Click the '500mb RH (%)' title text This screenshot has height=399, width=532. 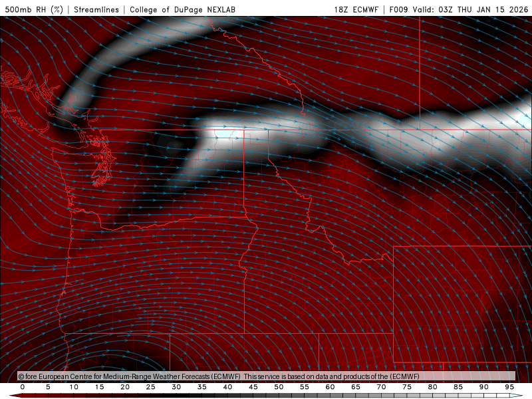(x=34, y=9)
